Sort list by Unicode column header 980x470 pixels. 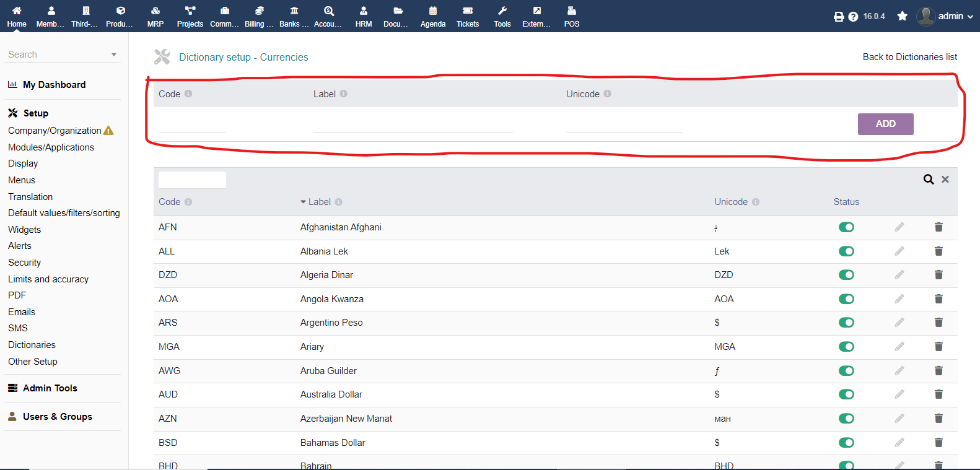coord(731,202)
